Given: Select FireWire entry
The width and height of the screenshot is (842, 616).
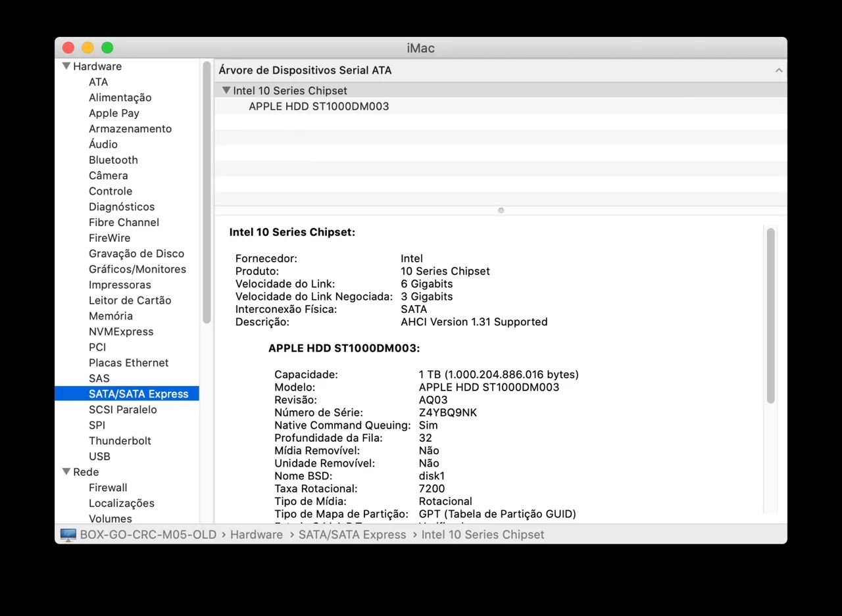Looking at the screenshot, I should coord(109,238).
